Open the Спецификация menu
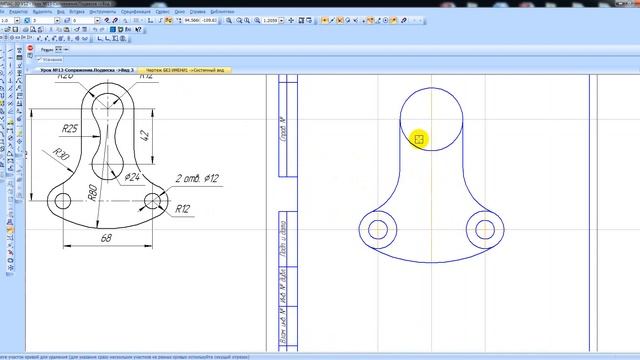 pyautogui.click(x=136, y=12)
